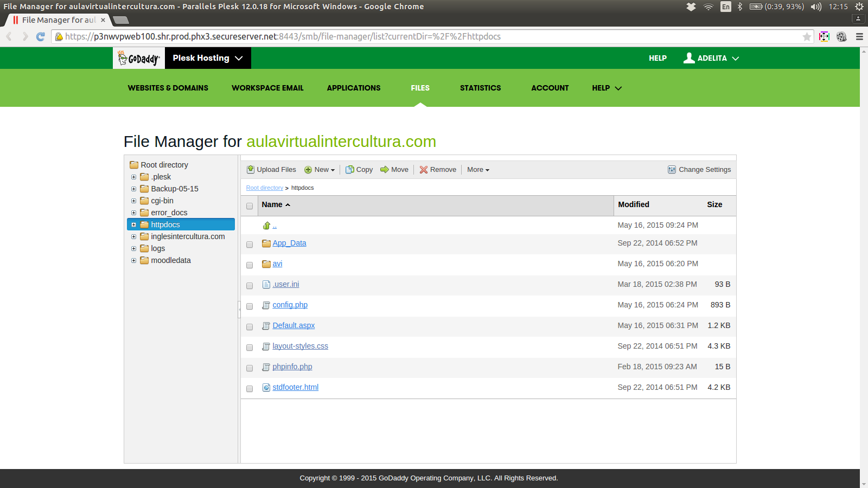Expand the inglesintercultura.com tree node
This screenshot has height=488, width=868.
coord(133,236)
